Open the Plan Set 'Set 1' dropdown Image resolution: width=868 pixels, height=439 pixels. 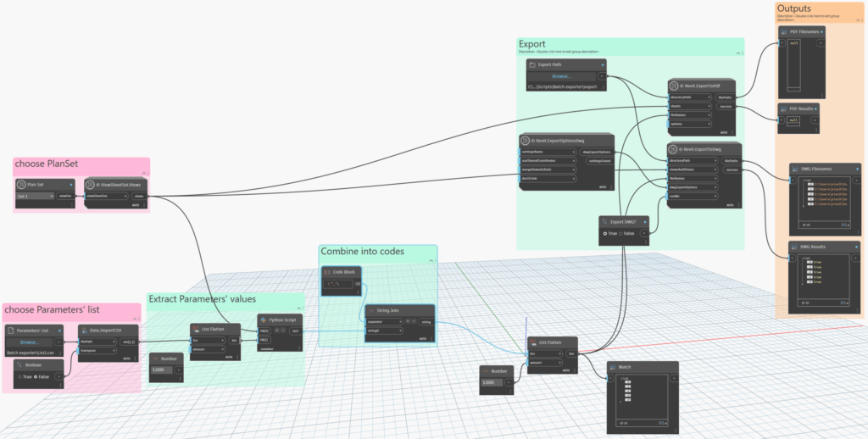tap(36, 196)
